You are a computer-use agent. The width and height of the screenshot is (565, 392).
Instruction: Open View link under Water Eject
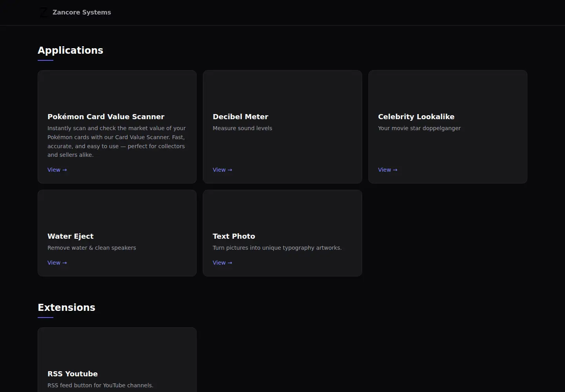pyautogui.click(x=57, y=263)
